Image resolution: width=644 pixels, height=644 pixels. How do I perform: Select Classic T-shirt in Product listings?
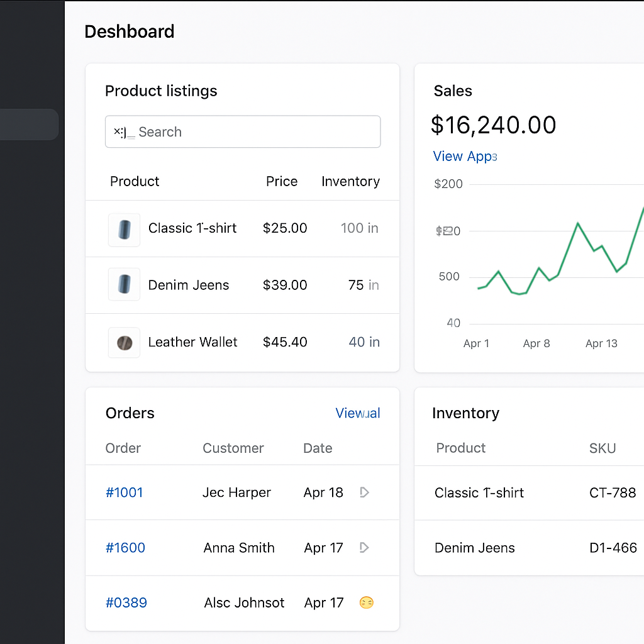coord(192,228)
